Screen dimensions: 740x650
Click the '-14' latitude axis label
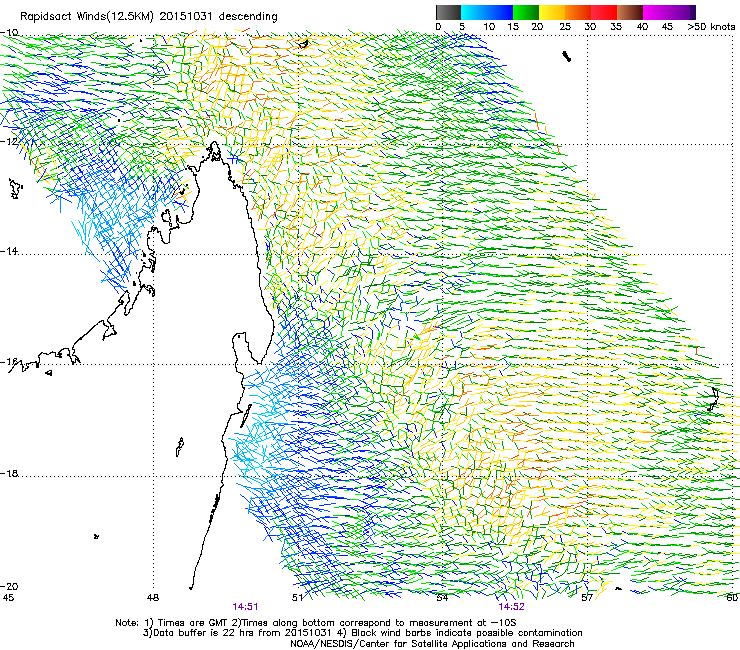9,251
